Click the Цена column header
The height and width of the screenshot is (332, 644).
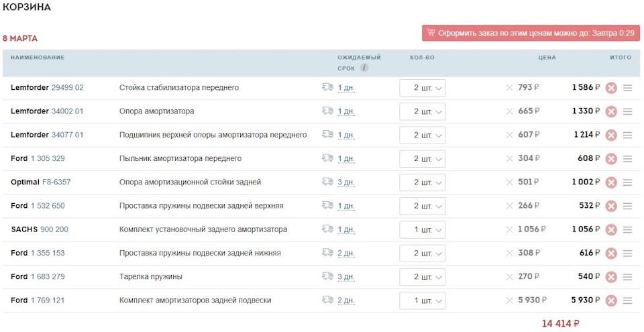[547, 58]
